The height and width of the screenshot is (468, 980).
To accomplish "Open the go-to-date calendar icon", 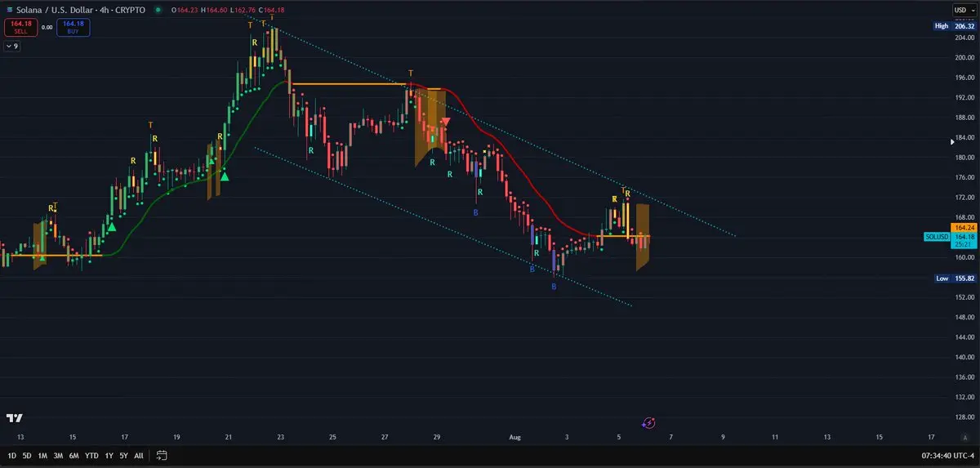I will (x=162, y=455).
